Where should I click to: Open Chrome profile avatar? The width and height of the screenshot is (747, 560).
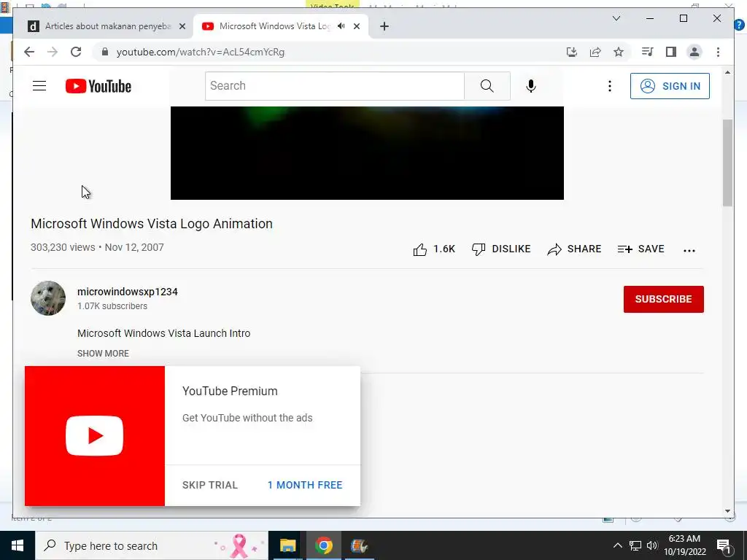tap(694, 52)
